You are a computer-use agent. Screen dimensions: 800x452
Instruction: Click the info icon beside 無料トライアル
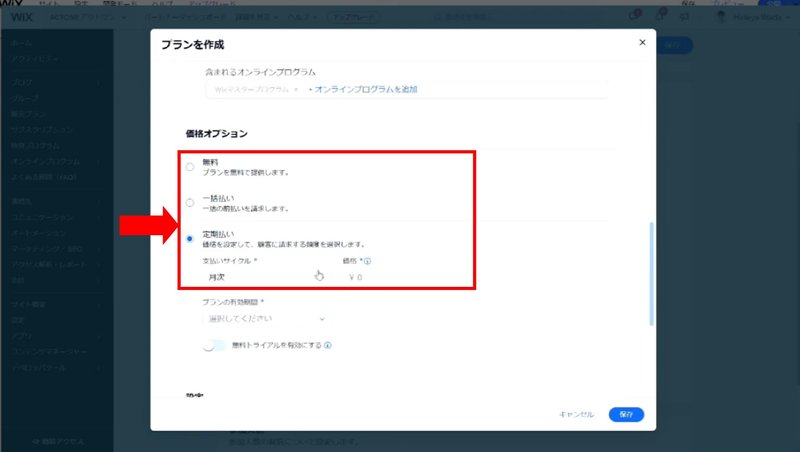pos(328,345)
